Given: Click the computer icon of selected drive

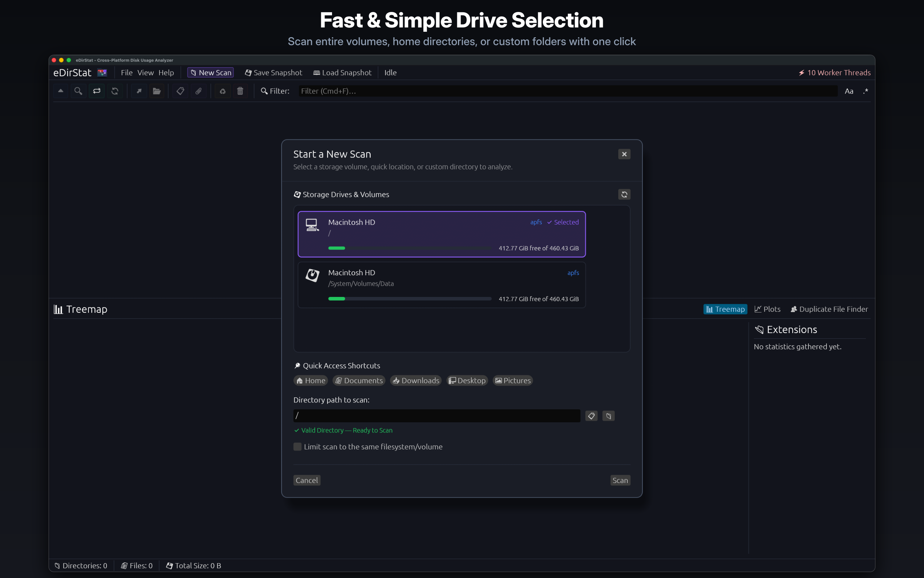Looking at the screenshot, I should (x=312, y=225).
